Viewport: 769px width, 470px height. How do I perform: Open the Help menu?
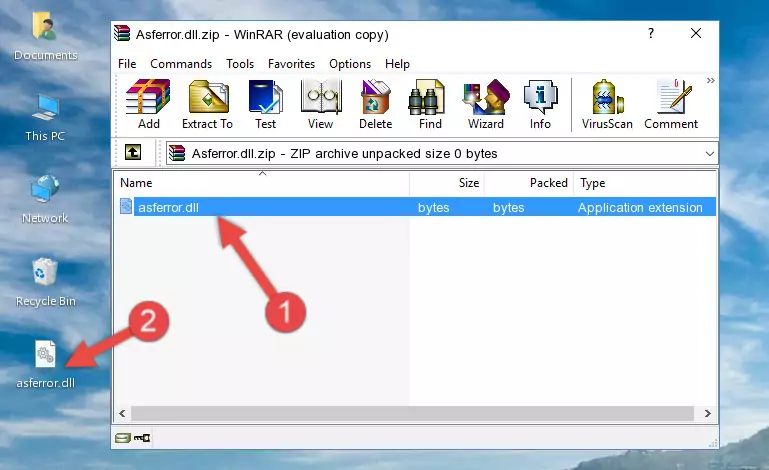[397, 64]
